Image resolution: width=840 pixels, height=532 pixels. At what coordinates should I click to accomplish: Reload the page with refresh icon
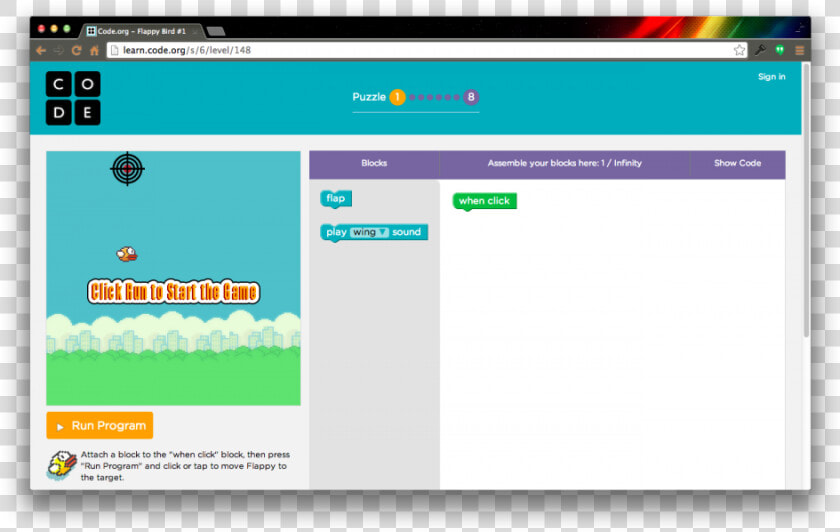[x=77, y=50]
